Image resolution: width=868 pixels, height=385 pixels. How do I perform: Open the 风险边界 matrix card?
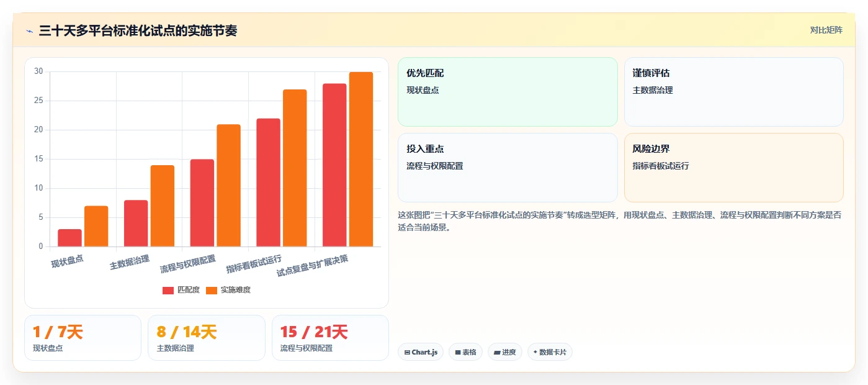pos(733,168)
